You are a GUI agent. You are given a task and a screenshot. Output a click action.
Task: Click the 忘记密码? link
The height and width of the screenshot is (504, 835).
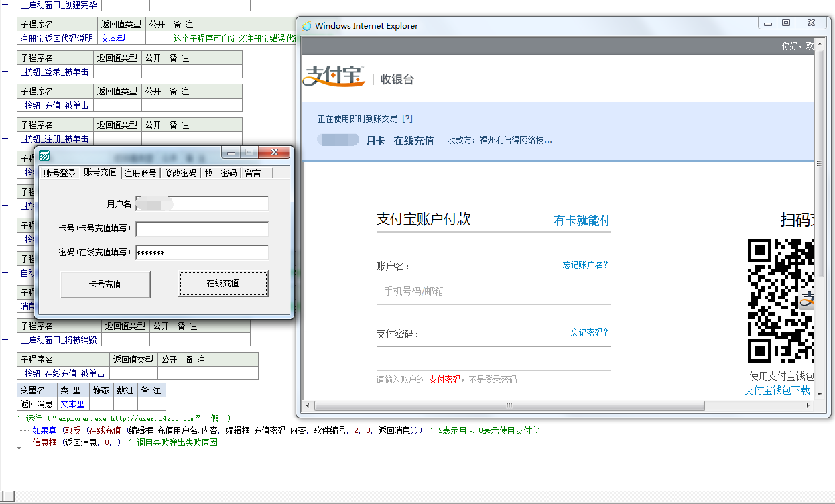[590, 332]
